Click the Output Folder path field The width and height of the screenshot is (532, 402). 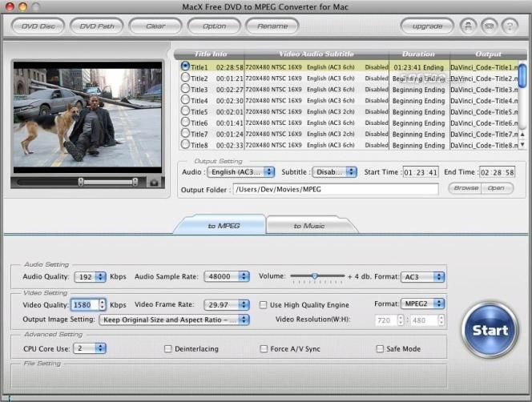[336, 189]
